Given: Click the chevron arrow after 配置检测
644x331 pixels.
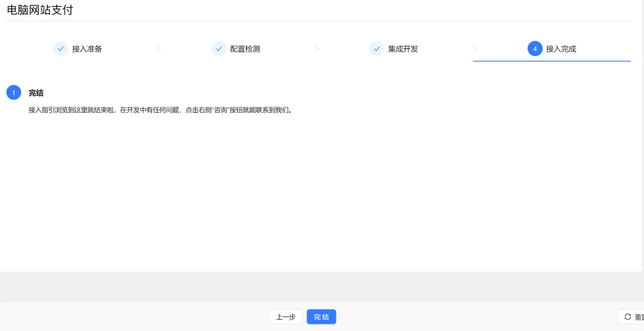Looking at the screenshot, I should pyautogui.click(x=317, y=49).
